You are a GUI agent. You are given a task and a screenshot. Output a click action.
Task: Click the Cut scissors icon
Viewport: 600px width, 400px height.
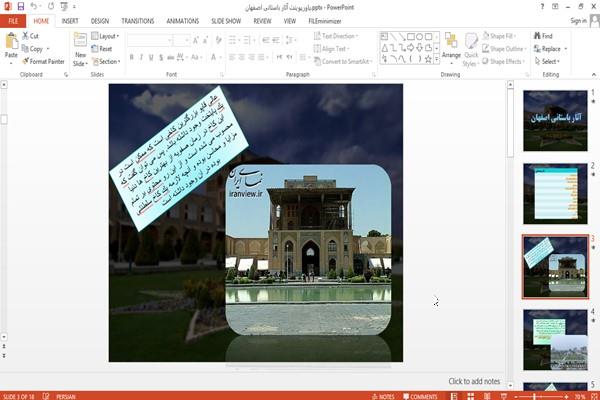(25, 36)
